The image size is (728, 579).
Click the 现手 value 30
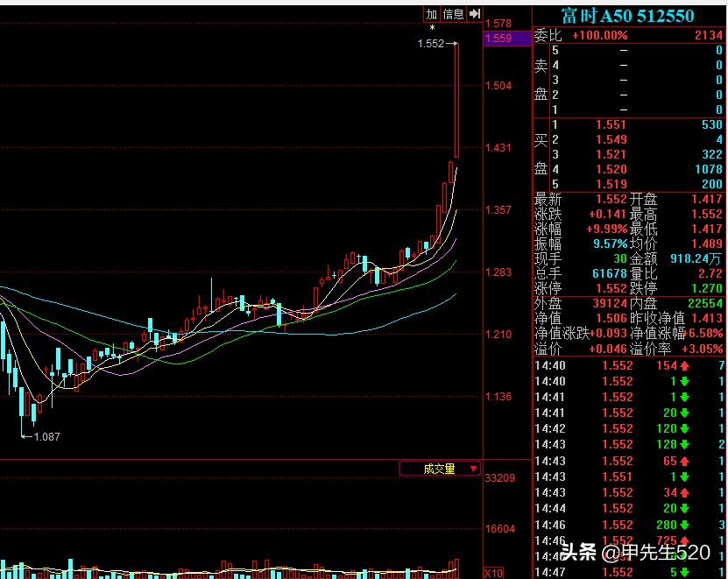click(x=620, y=258)
